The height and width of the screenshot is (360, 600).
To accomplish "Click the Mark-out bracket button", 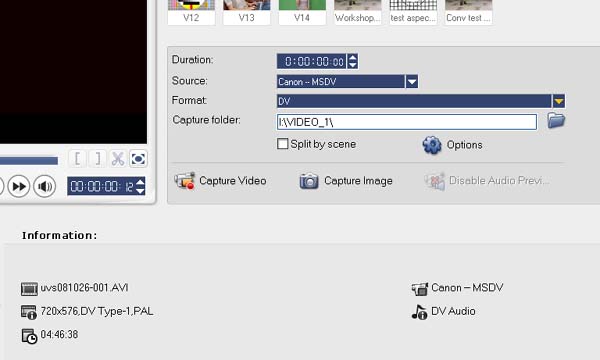I will 98,158.
